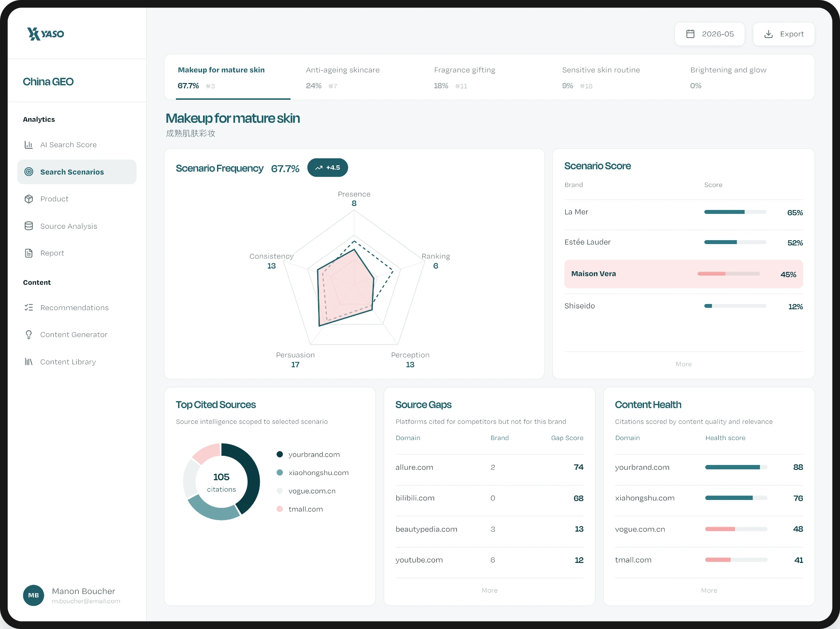The height and width of the screenshot is (629, 840).
Task: Click bilibili.com in Source Gaps
Action: (x=415, y=498)
